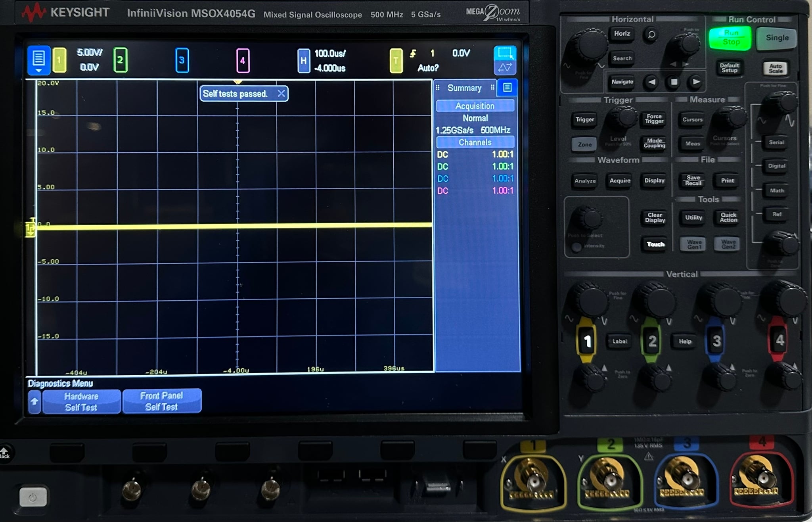812x522 pixels.
Task: Turn on channel 3 blue indicator on screen
Action: [x=182, y=60]
